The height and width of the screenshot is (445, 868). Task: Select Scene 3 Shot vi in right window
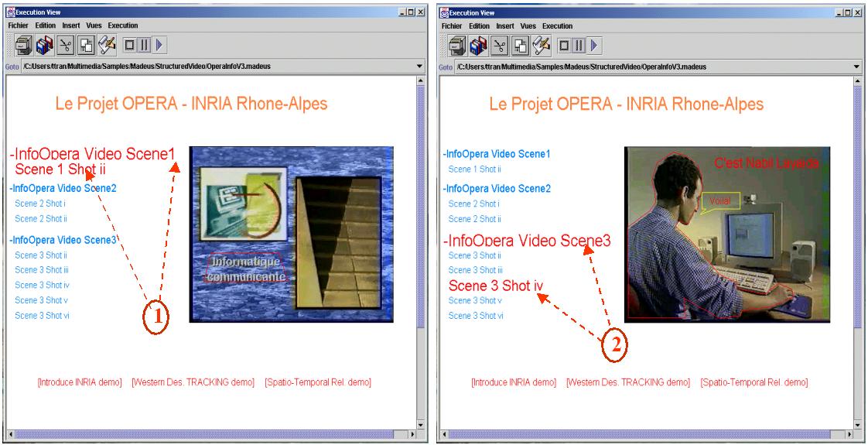pos(476,316)
